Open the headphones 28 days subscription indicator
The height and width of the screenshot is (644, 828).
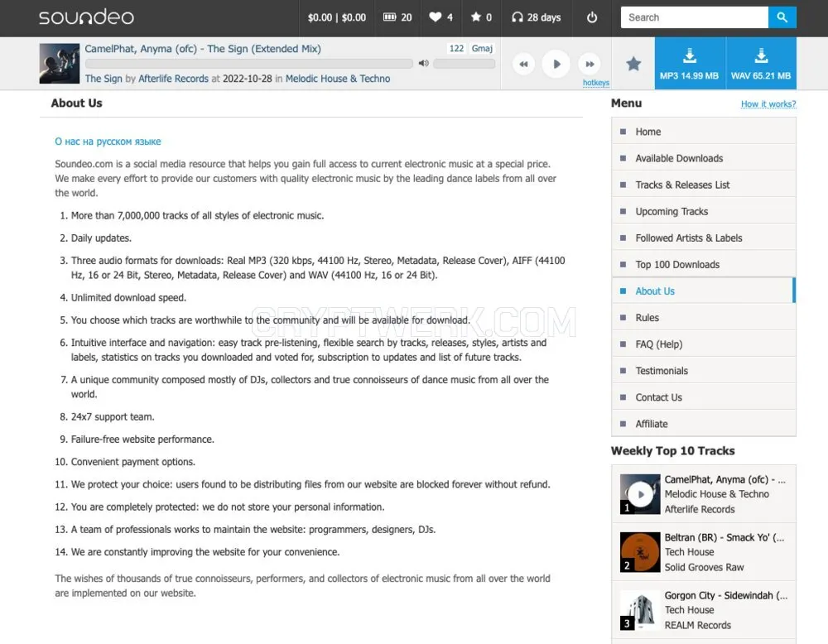[536, 17]
